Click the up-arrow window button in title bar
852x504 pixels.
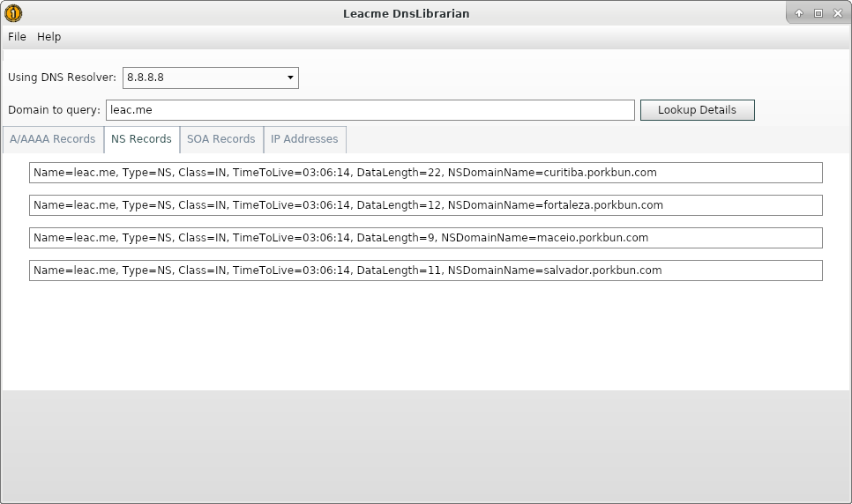(798, 13)
